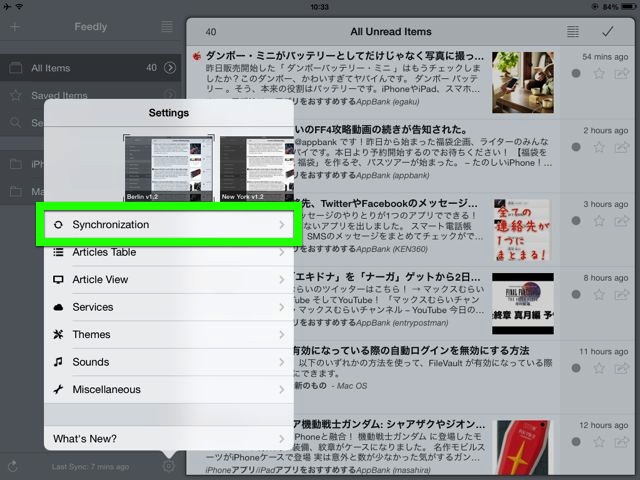Click the What's New? row chevron
The height and width of the screenshot is (480, 640).
point(282,439)
